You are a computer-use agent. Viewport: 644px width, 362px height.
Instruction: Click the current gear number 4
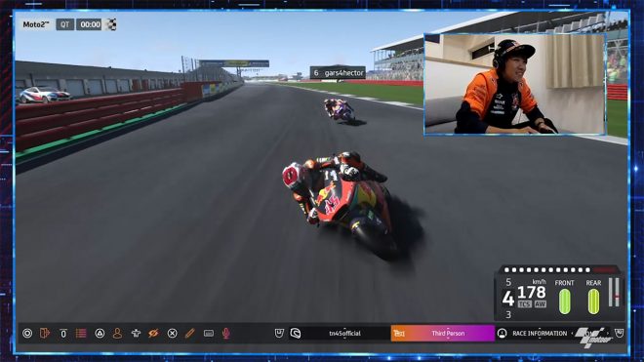(x=508, y=299)
